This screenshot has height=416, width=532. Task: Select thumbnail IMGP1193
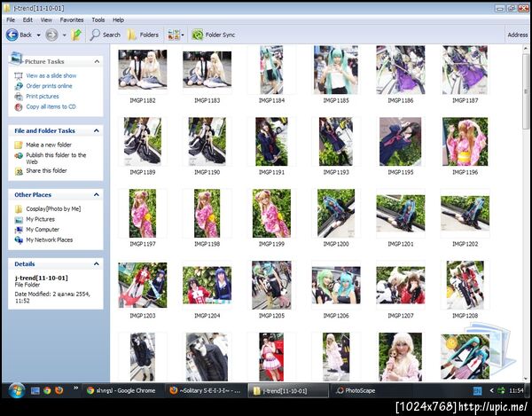click(336, 142)
